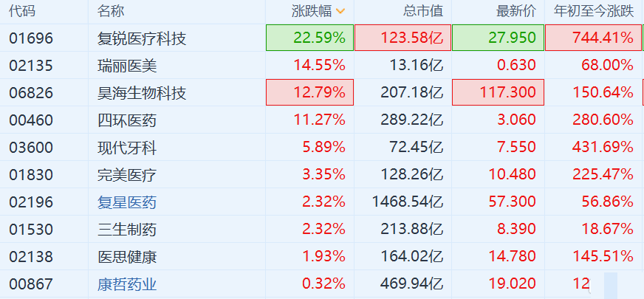Click 四环医药 stock name
The height and width of the screenshot is (299, 644).
point(127,120)
